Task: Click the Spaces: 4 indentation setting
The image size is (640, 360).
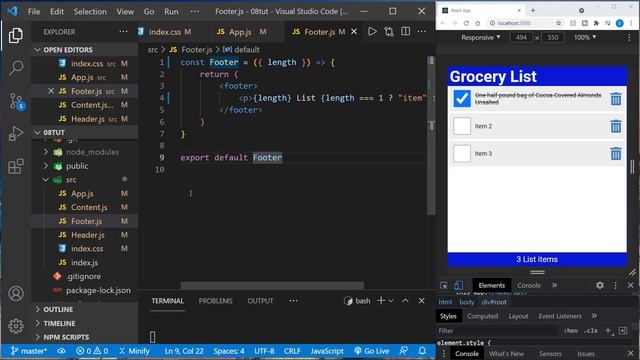Action: point(229,351)
